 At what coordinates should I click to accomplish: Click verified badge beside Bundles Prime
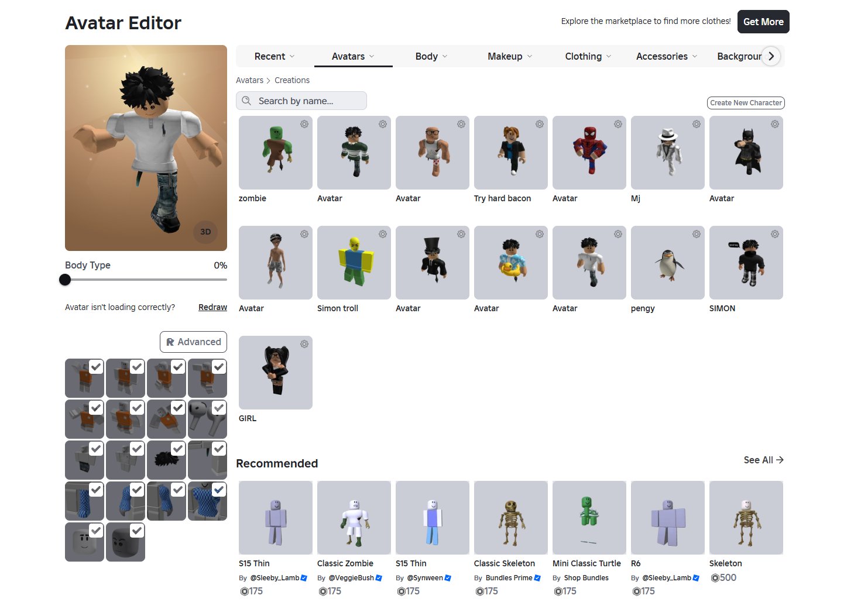coord(537,578)
